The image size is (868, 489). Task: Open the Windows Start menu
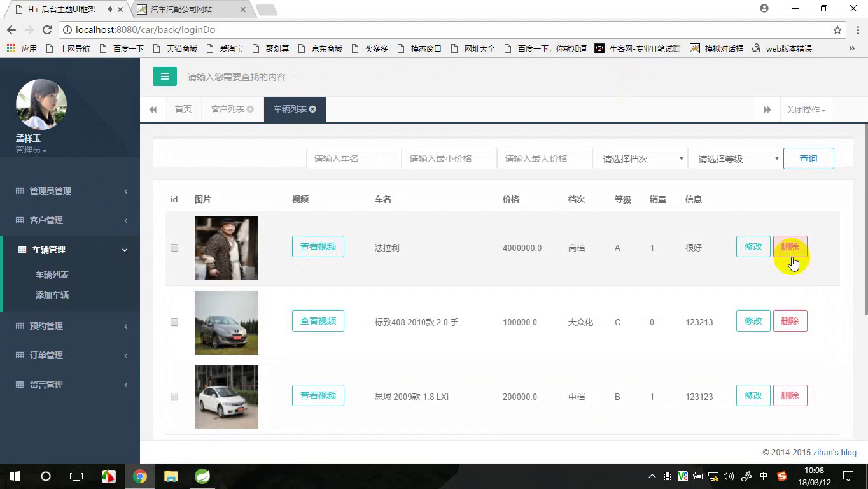(15, 476)
